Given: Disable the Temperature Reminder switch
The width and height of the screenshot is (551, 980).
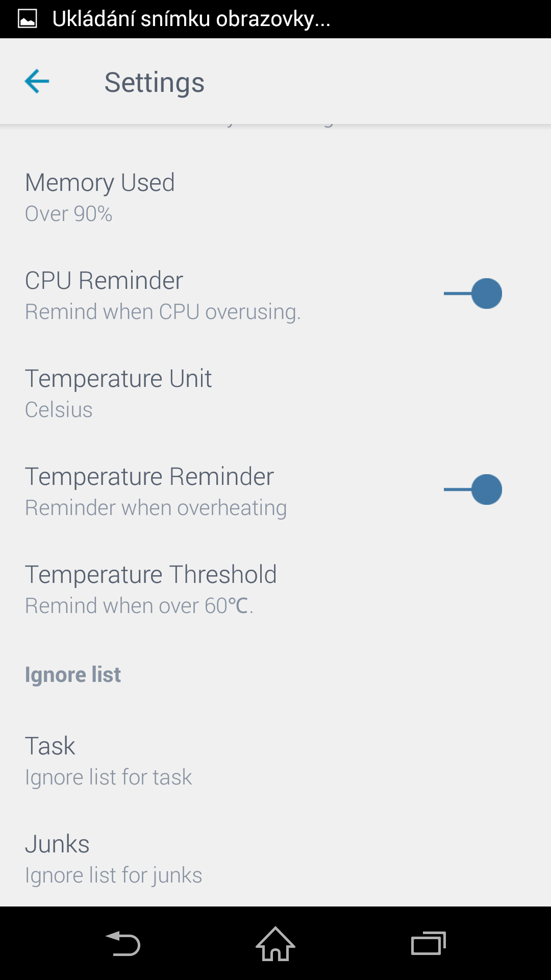Looking at the screenshot, I should pyautogui.click(x=473, y=489).
